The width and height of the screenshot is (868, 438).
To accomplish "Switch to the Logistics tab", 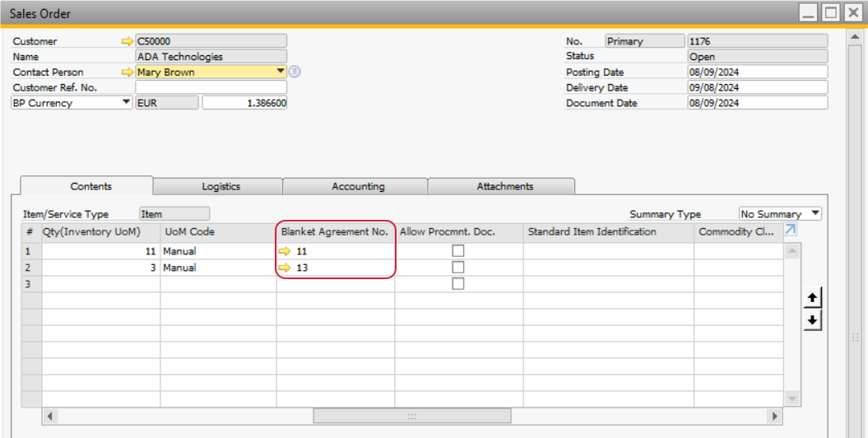I will coord(220,187).
